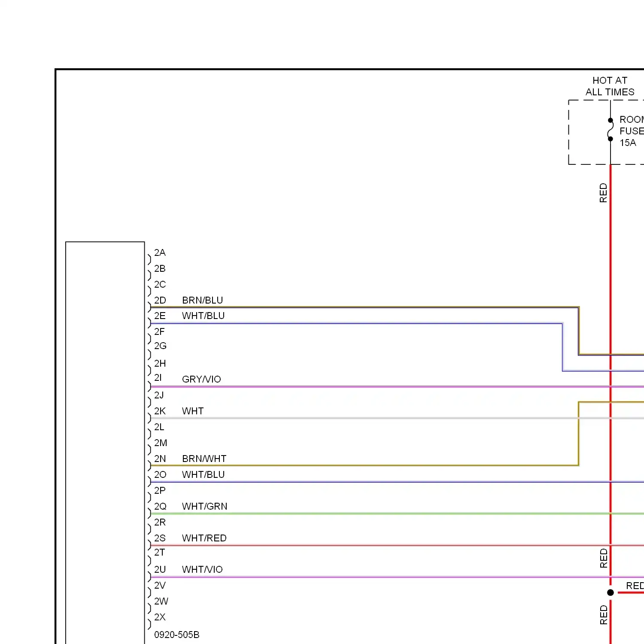
Task: Select pin label 2S
Action: tap(160, 538)
